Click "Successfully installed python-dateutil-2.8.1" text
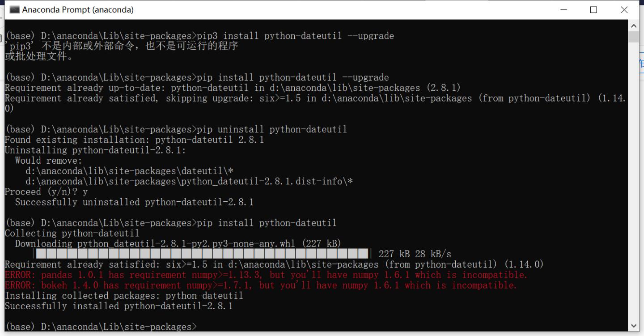 click(x=119, y=306)
